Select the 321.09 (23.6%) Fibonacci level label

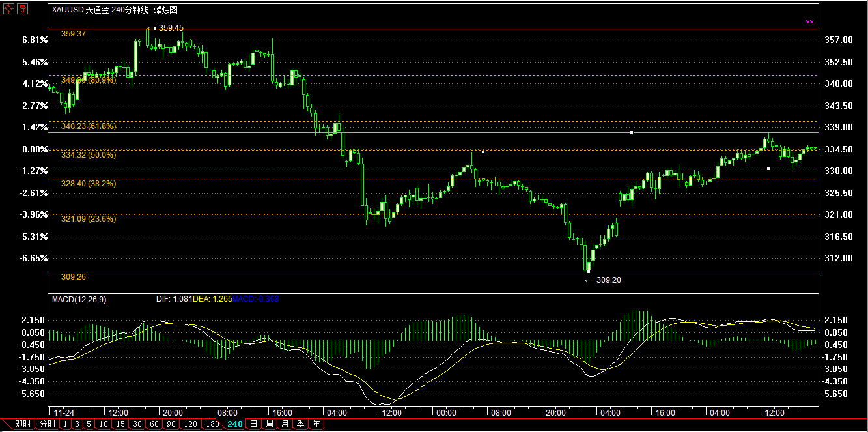pyautogui.click(x=89, y=219)
